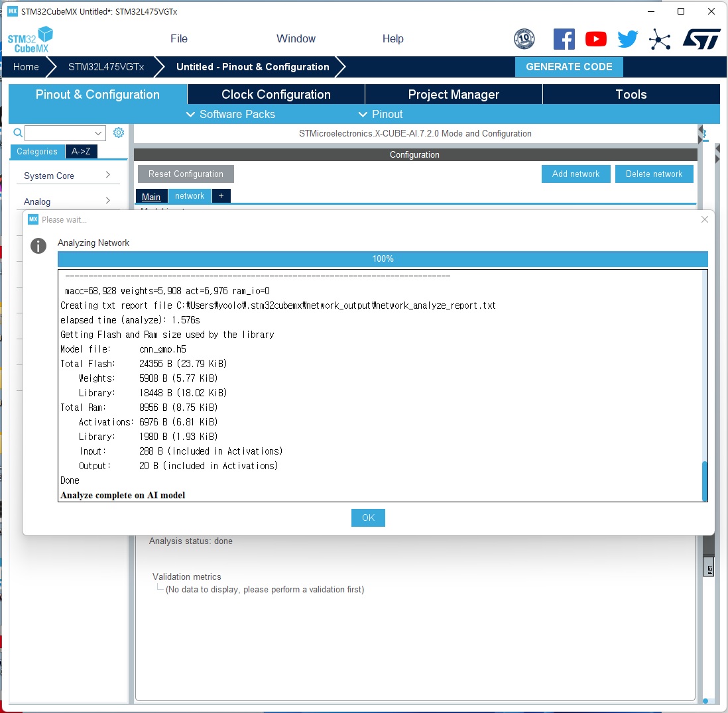Click 'Analysis status: done' text

click(191, 541)
